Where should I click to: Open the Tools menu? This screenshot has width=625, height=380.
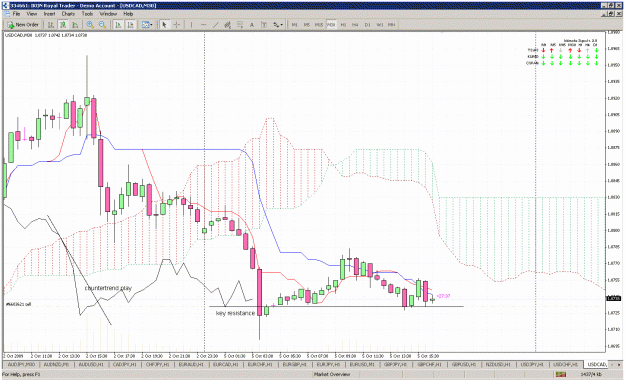coord(87,14)
